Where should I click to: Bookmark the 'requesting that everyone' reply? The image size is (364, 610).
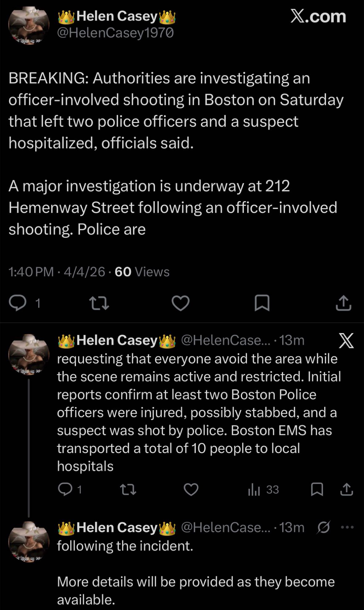click(317, 489)
